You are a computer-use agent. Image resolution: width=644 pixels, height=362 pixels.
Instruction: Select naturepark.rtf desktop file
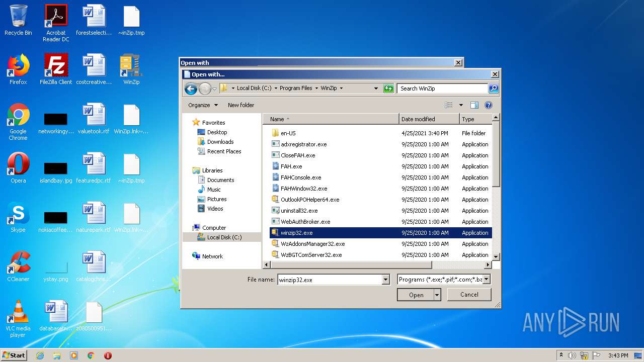(x=94, y=217)
